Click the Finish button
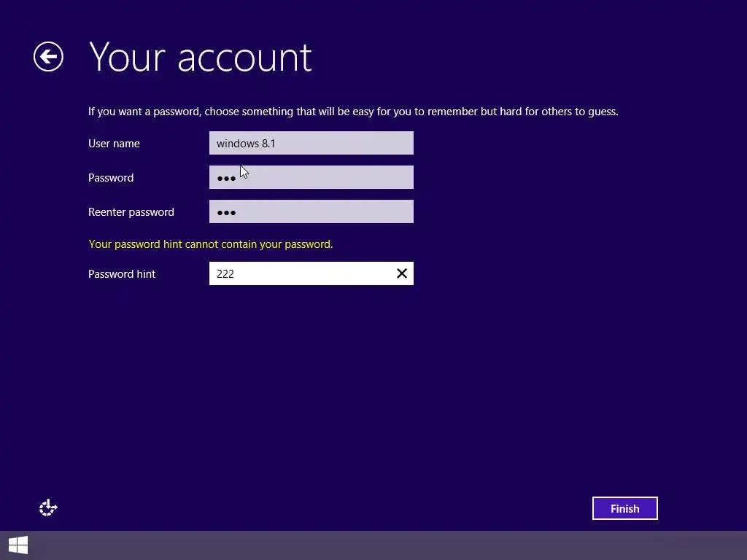 624,508
